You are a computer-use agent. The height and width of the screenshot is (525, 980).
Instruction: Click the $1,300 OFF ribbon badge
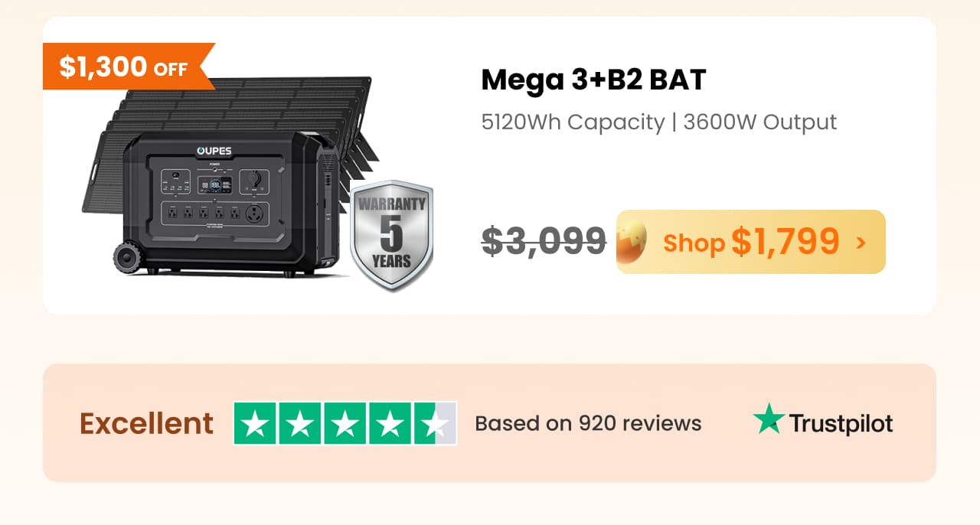(x=127, y=67)
